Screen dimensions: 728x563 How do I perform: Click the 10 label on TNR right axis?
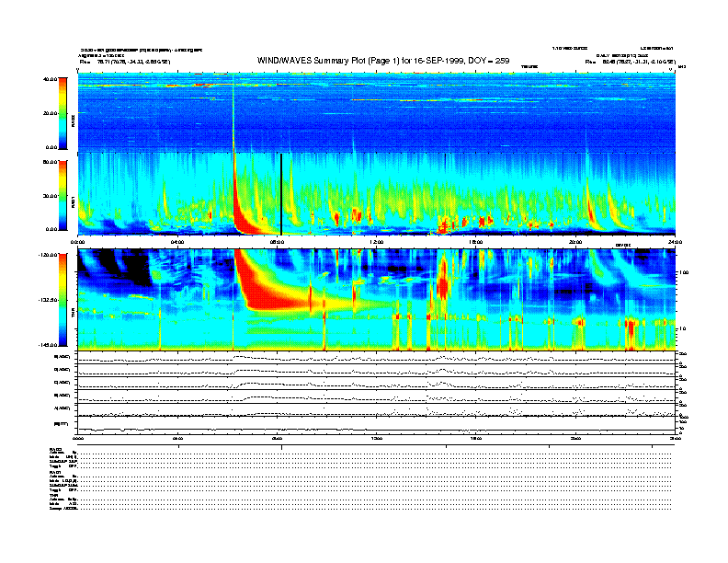coord(682,328)
